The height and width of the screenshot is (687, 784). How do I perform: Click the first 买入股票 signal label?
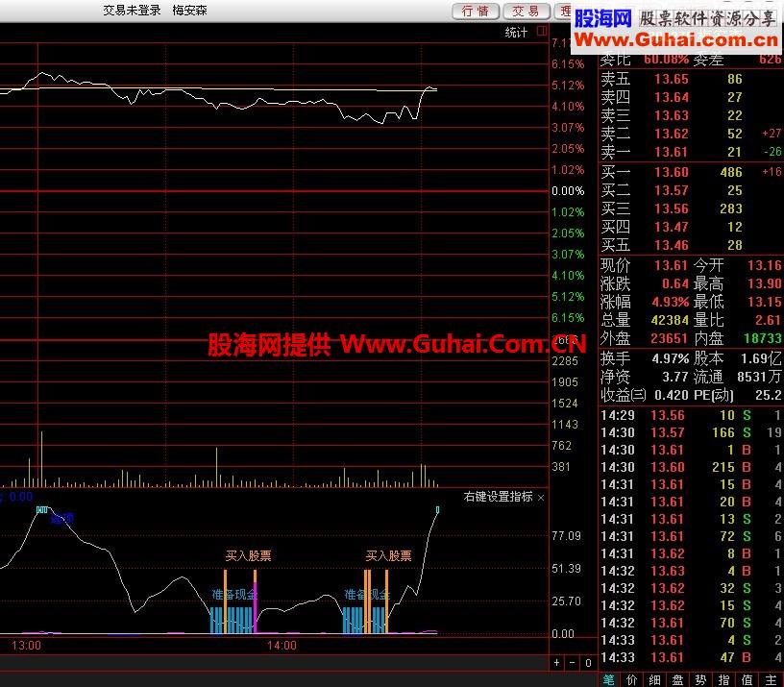[x=249, y=556]
